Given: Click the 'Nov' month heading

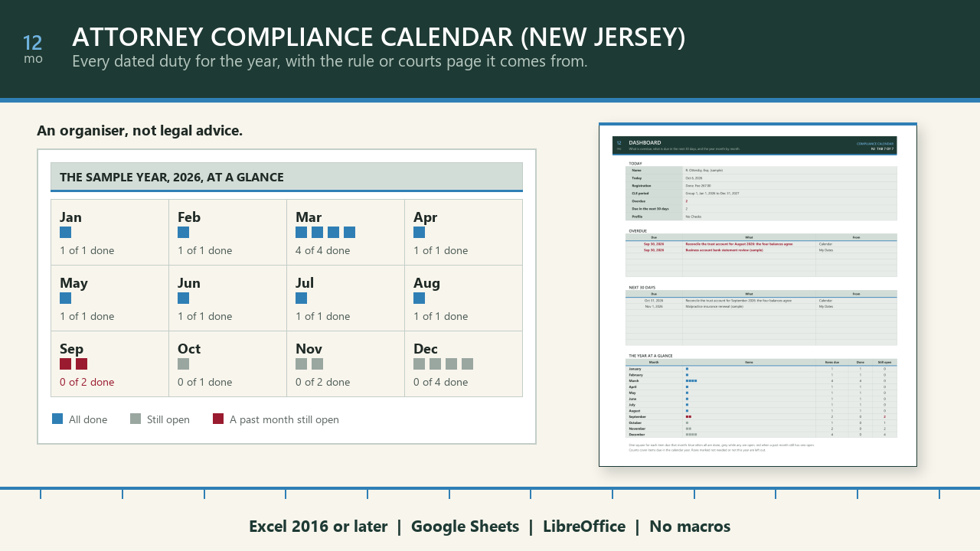Looking at the screenshot, I should tap(309, 348).
